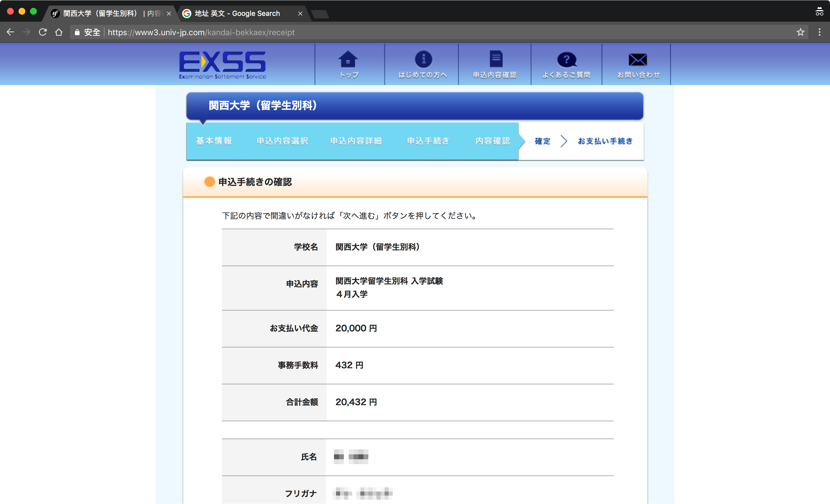Click the EXSS logo
The height and width of the screenshot is (504, 830).
[222, 65]
